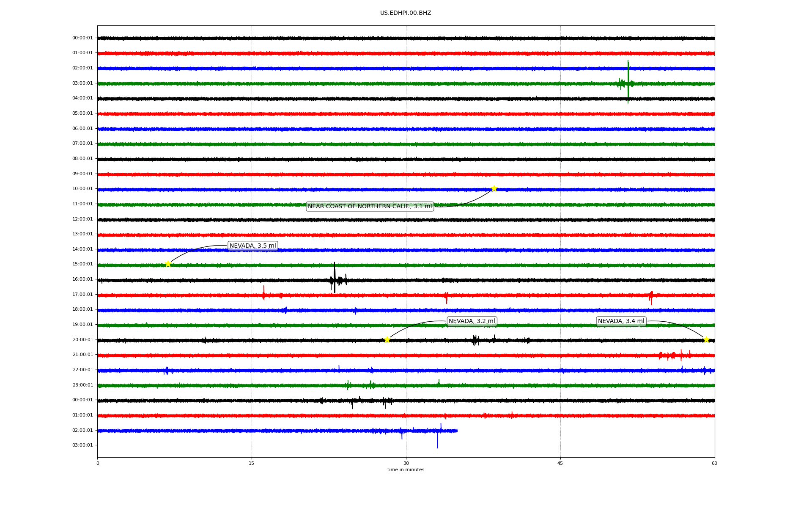
Task: Click the 'time in minutes' axis label
Action: (406, 470)
